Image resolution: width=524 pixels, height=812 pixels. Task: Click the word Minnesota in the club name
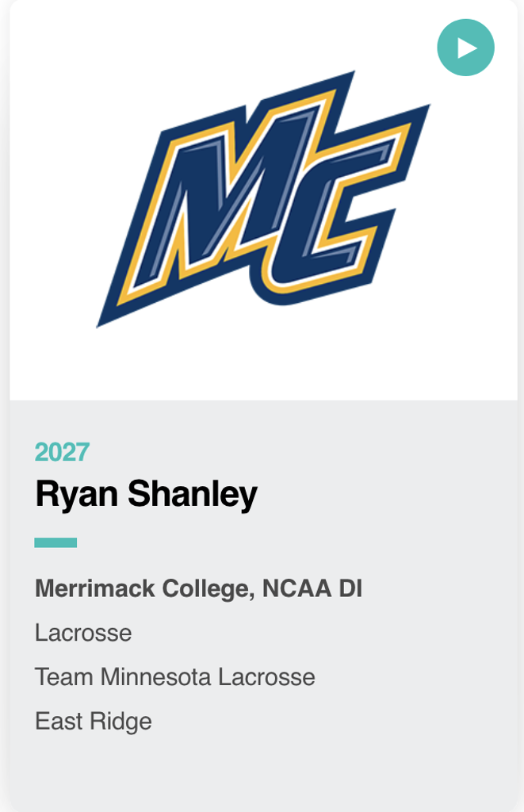tap(156, 677)
